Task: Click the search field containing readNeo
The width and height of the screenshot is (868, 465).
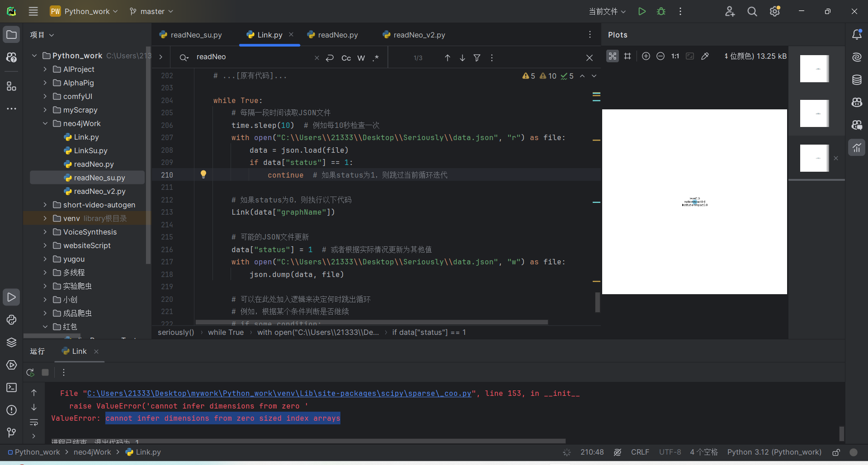Action: coord(253,57)
